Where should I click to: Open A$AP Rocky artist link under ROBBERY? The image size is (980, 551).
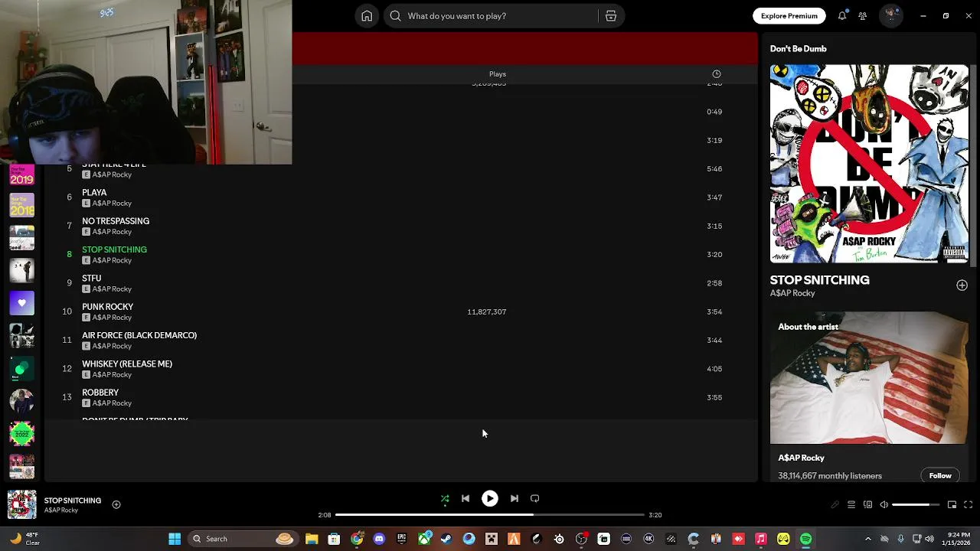112,403
